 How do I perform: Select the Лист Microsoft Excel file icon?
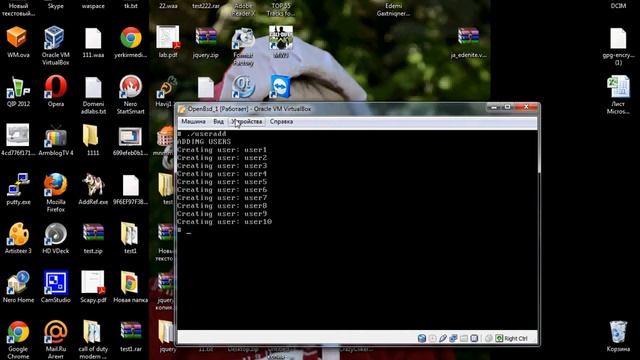pos(618,95)
